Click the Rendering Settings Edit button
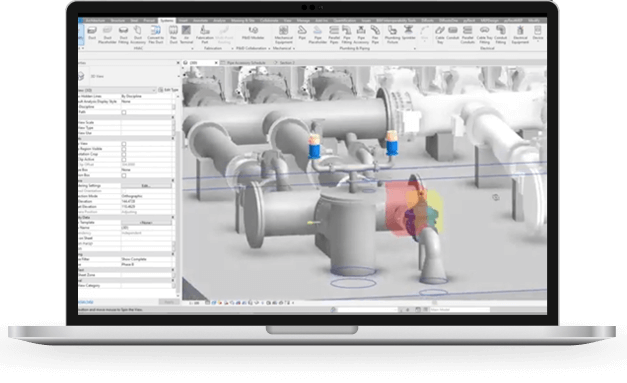627x383 pixels. [x=146, y=186]
